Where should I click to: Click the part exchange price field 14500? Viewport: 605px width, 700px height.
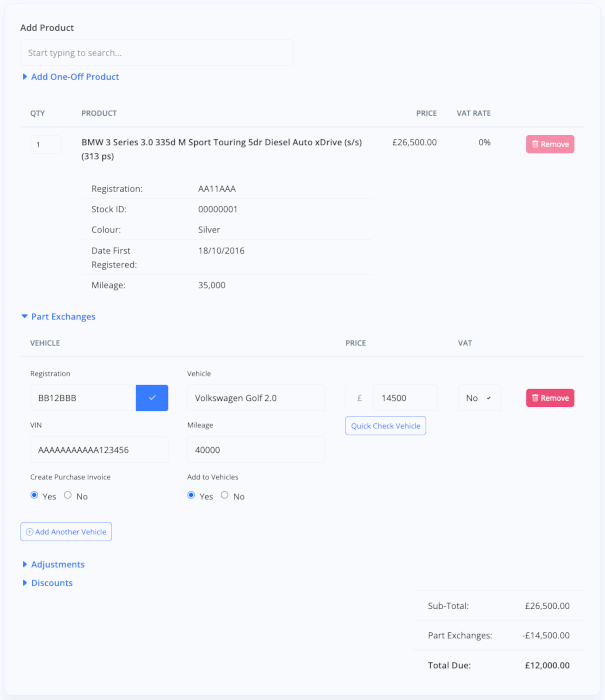pyautogui.click(x=405, y=398)
